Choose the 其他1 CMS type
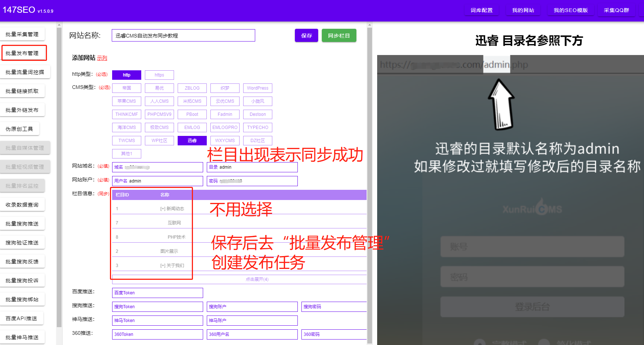644x345 pixels. (126, 154)
